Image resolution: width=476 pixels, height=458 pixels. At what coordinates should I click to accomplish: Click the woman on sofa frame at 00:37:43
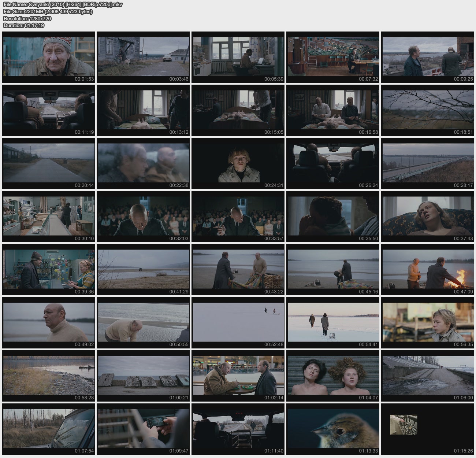point(428,216)
